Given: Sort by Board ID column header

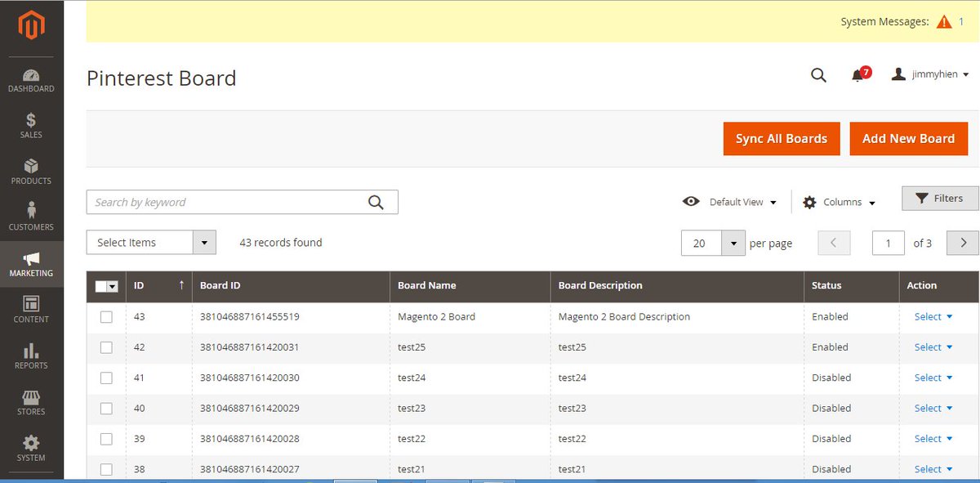Looking at the screenshot, I should pos(292,286).
